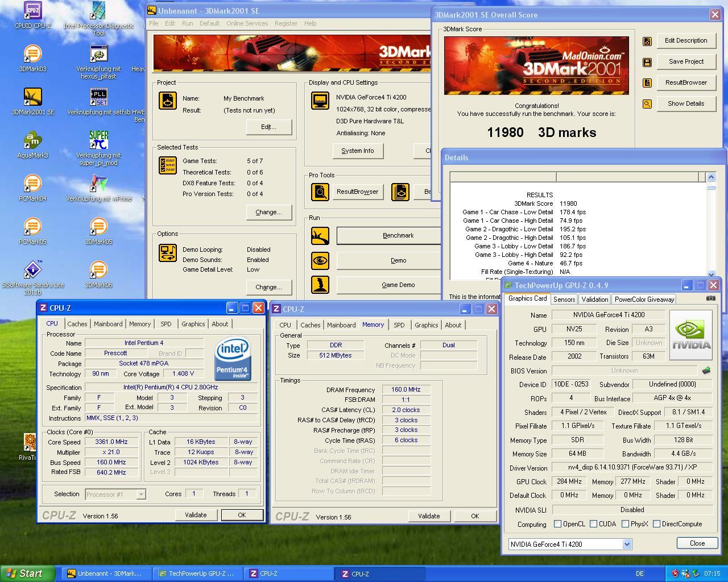This screenshot has height=582, width=728.
Task: Open the GeForce4 Ti 4200 GPU dropdown
Action: pyautogui.click(x=627, y=544)
